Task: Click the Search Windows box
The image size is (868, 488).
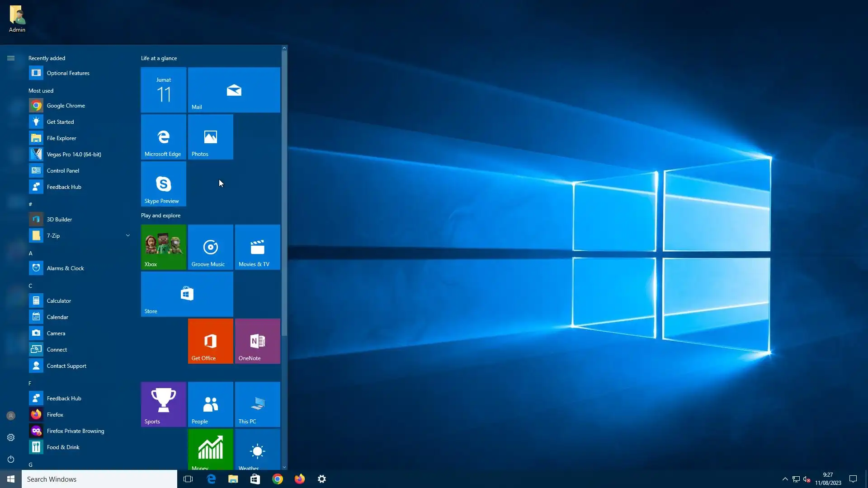Action: point(99,479)
